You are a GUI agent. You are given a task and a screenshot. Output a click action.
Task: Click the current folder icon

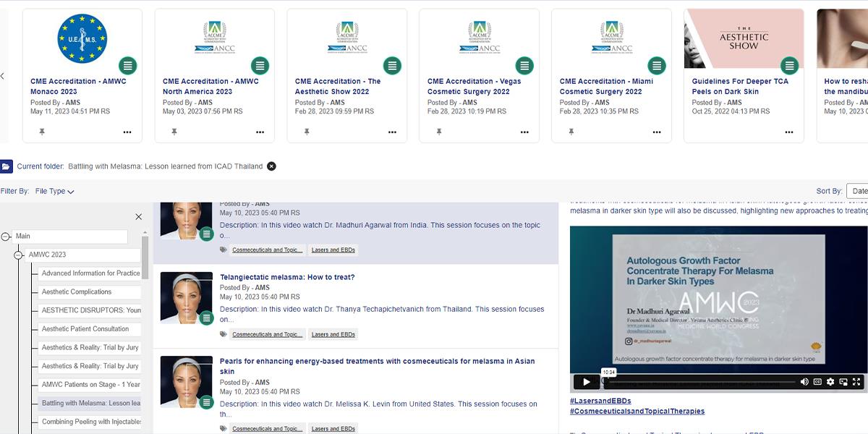click(6, 166)
